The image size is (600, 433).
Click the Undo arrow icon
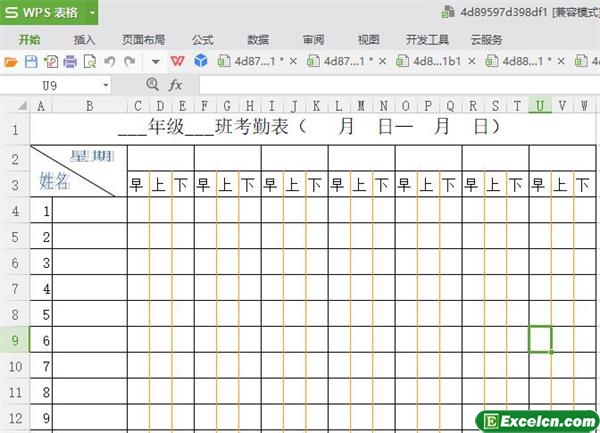109,62
